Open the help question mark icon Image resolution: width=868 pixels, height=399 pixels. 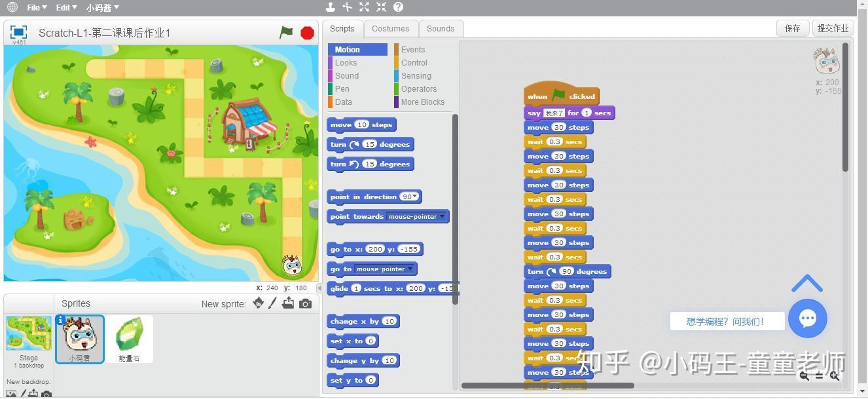(398, 7)
